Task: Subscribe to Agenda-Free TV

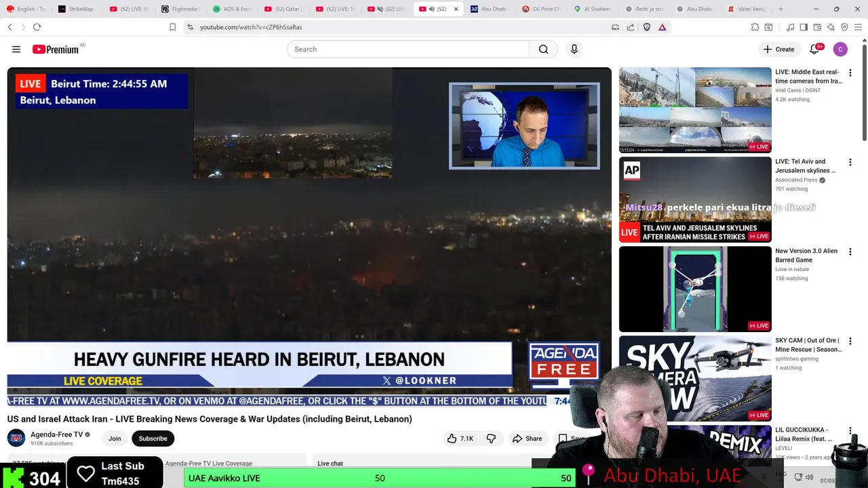Action: coord(153,439)
